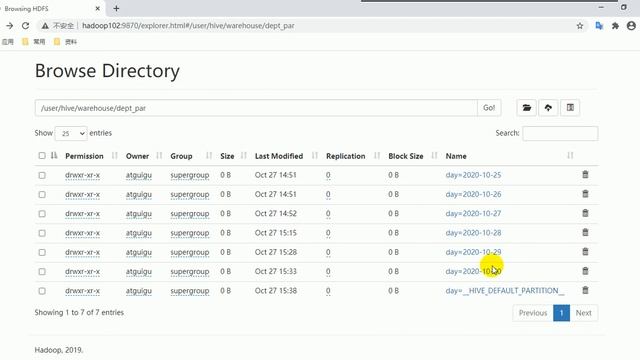Delete the day=2020-10-28 directory via trash icon
The image size is (640, 360).
(585, 233)
